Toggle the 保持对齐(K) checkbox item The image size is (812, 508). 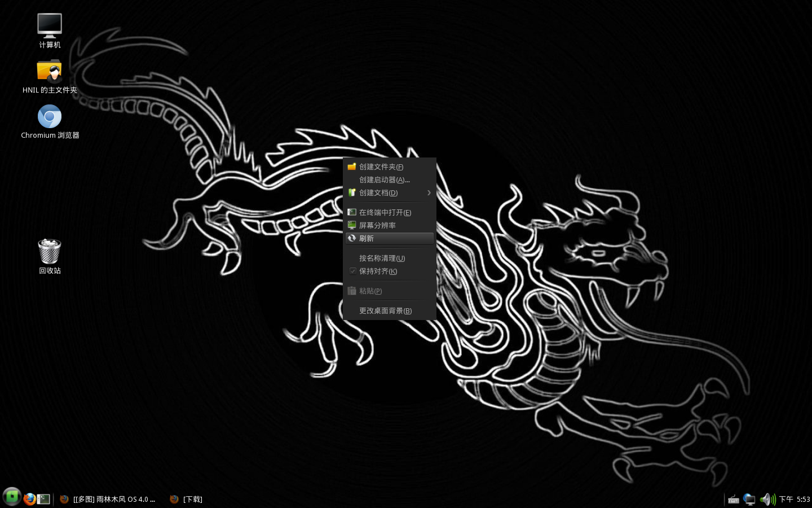click(x=390, y=271)
